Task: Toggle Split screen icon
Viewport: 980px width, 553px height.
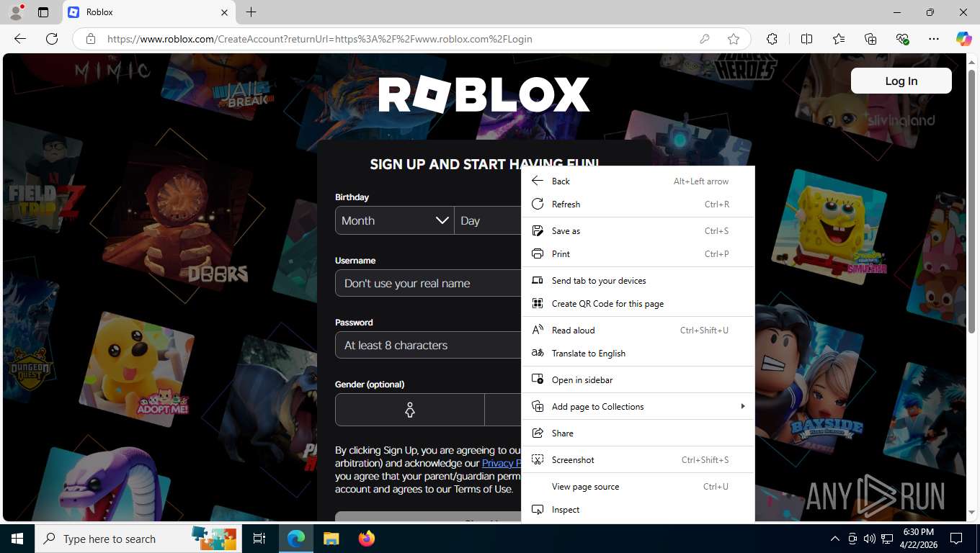Action: 806,39
